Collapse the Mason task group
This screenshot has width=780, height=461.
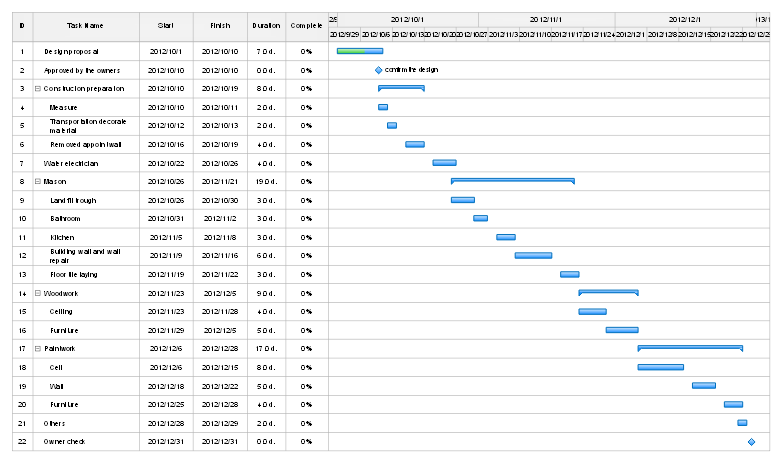pos(38,181)
